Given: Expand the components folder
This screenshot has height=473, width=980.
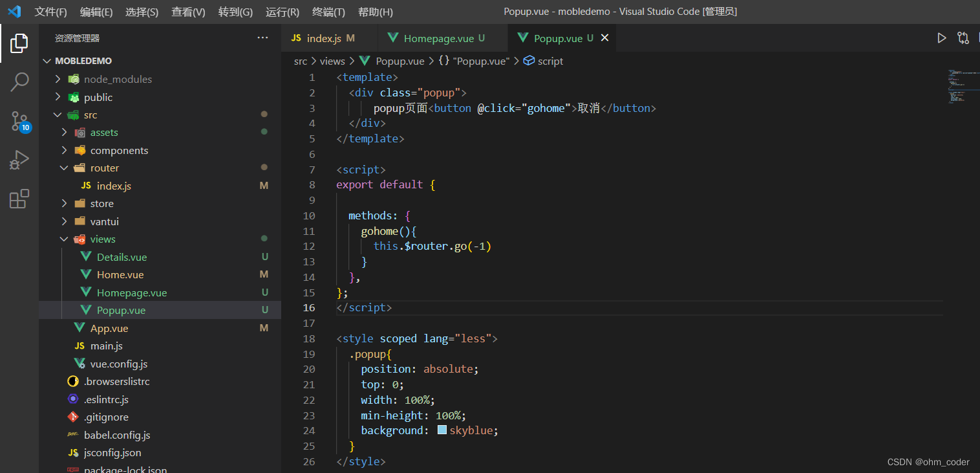Looking at the screenshot, I should pyautogui.click(x=64, y=150).
